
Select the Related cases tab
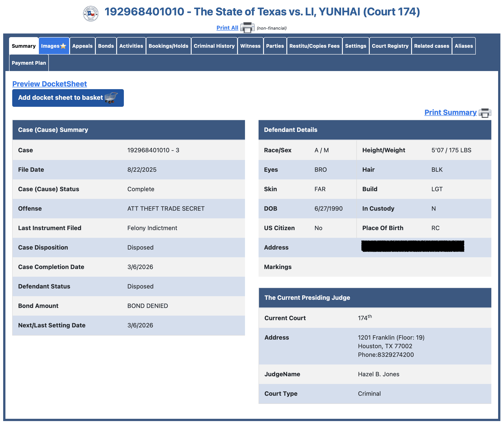tap(431, 46)
